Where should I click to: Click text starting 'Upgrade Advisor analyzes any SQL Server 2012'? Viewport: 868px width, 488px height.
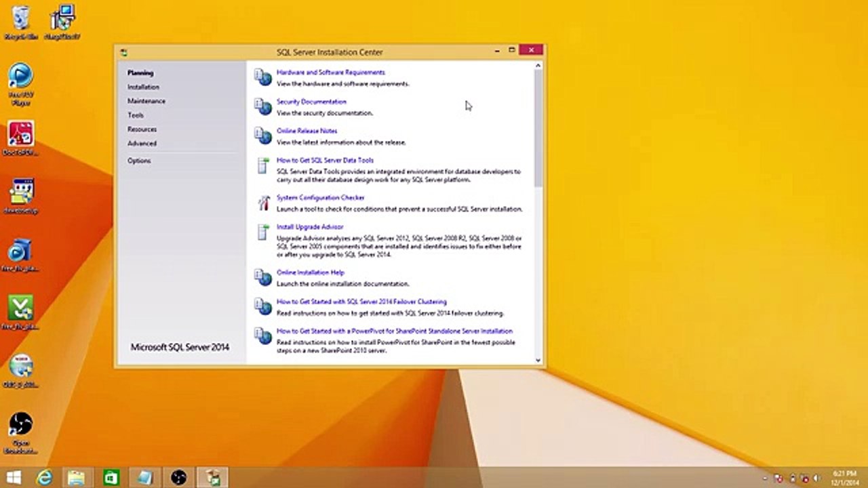[x=399, y=246]
